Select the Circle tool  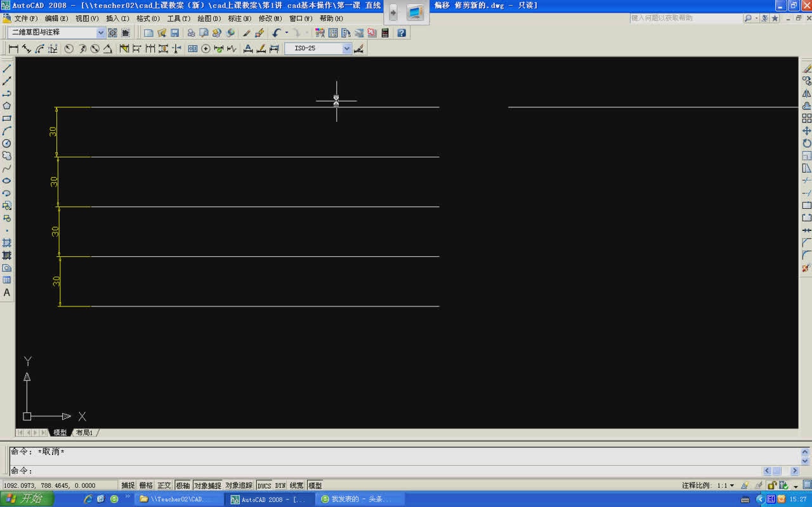7,143
